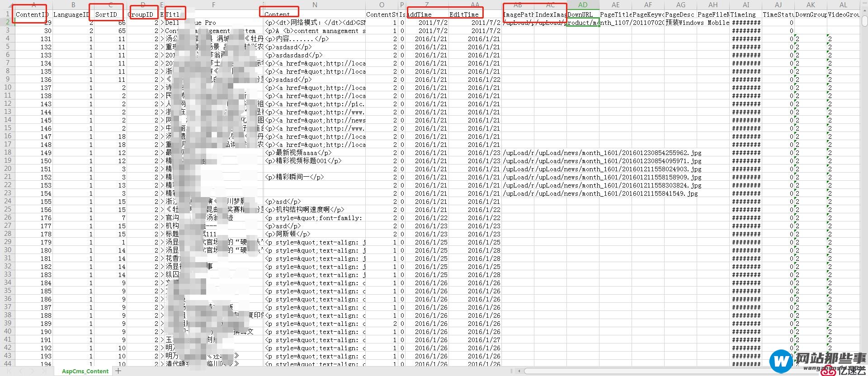Select the active DownURL cell in row 2

tap(583, 22)
